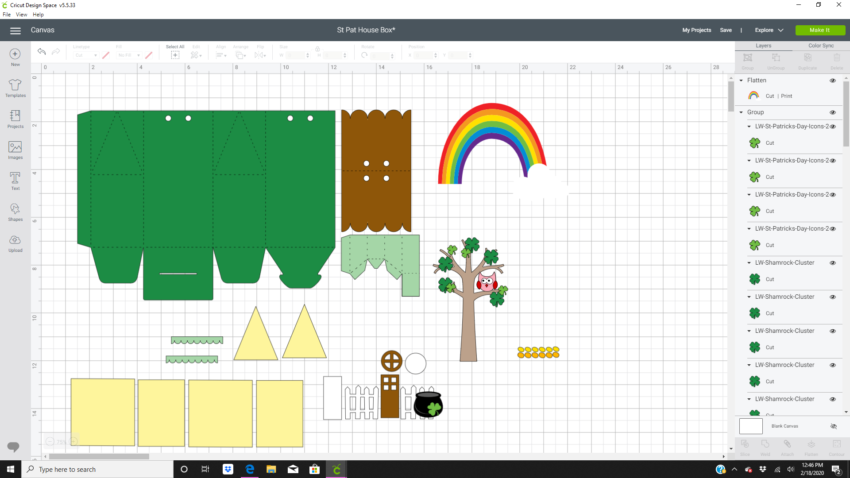The height and width of the screenshot is (478, 850).
Task: Hide the Flatten layer with eye icon
Action: (832, 80)
